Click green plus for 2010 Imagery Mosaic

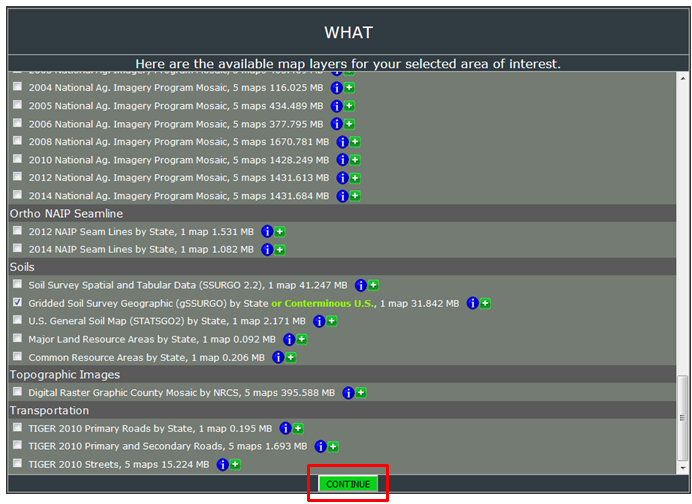click(x=355, y=160)
